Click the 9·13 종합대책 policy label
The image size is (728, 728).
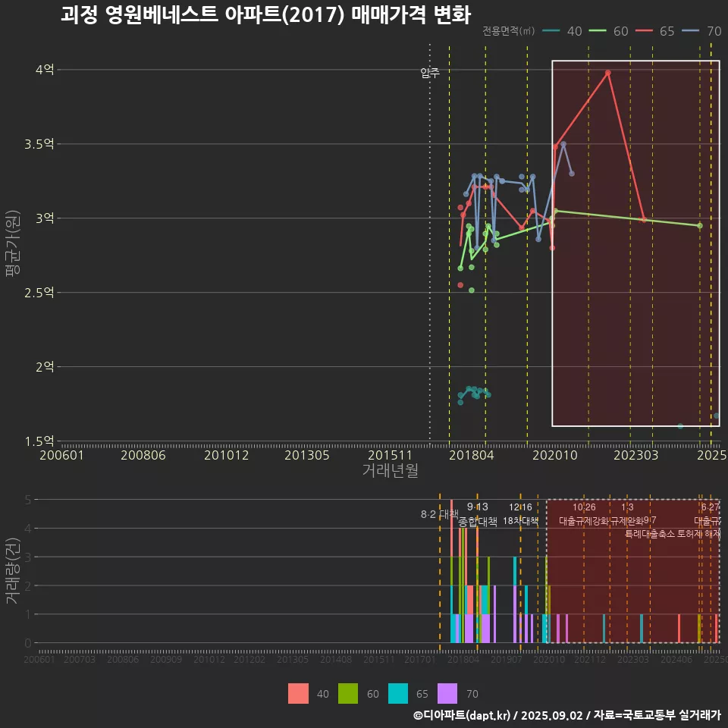coord(477,514)
